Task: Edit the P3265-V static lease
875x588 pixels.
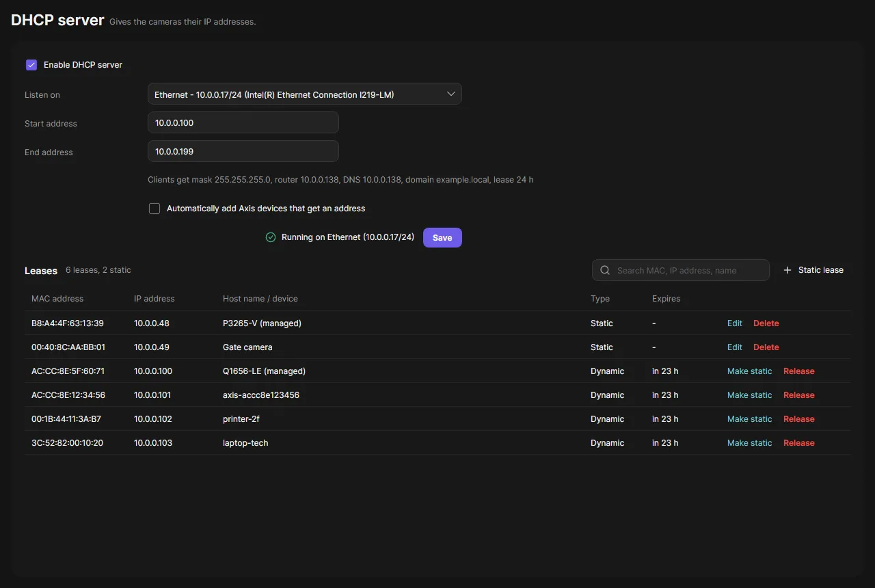Action: tap(735, 323)
